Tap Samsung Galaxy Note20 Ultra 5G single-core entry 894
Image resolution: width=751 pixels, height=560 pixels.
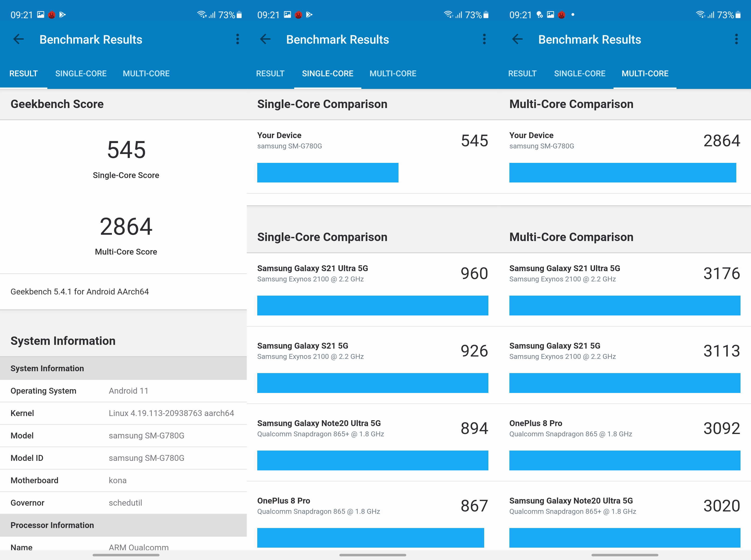pos(373,443)
